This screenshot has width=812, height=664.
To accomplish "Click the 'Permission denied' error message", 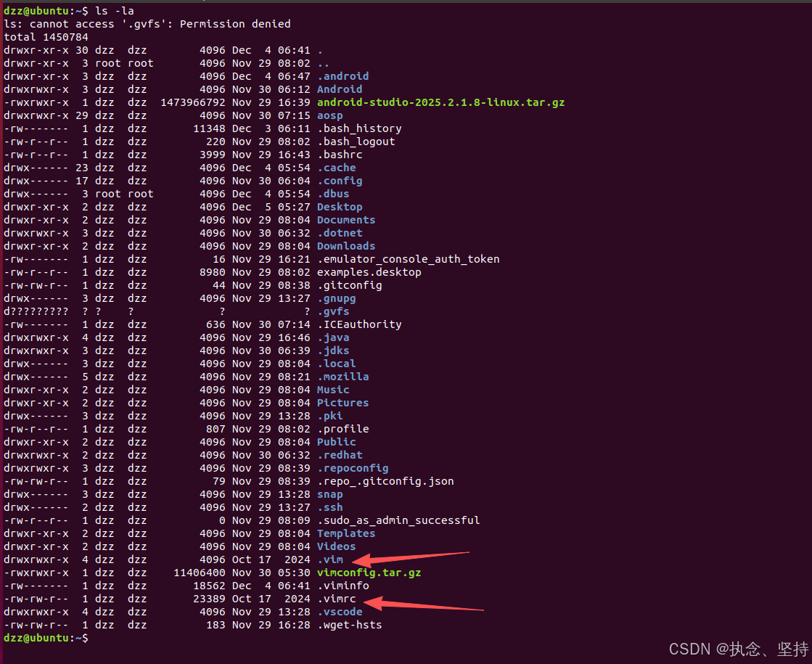I will (x=235, y=24).
